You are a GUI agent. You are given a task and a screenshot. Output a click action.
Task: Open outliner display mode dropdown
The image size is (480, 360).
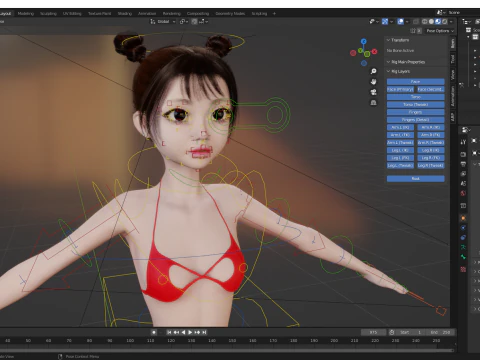[x=467, y=21]
